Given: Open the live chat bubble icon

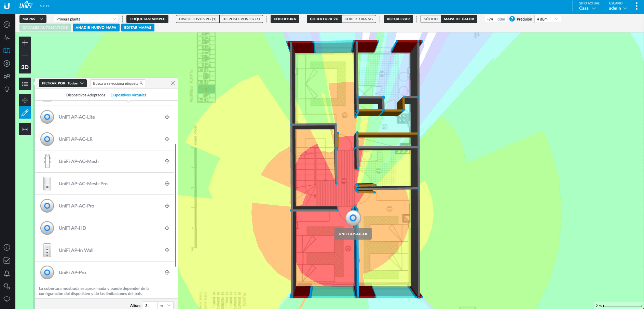Looking at the screenshot, I should click(x=7, y=299).
